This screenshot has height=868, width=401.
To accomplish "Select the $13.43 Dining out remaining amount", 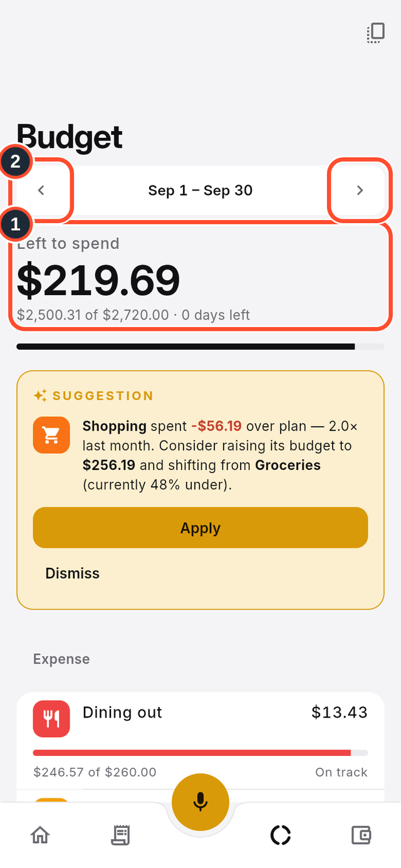I will point(340,712).
